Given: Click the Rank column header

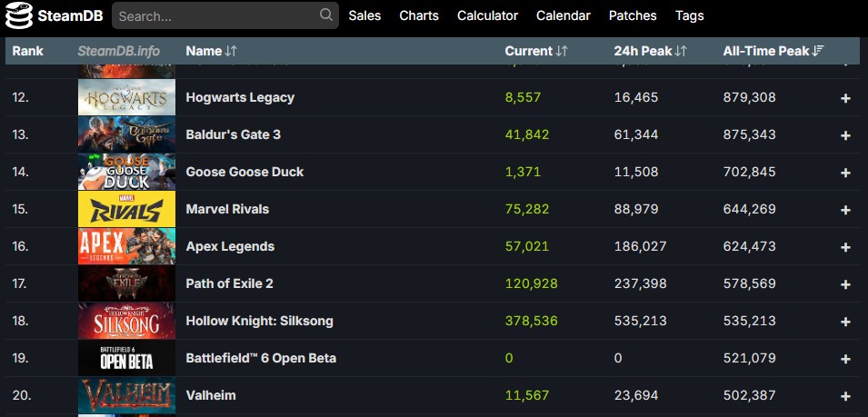Looking at the screenshot, I should pyautogui.click(x=27, y=51).
